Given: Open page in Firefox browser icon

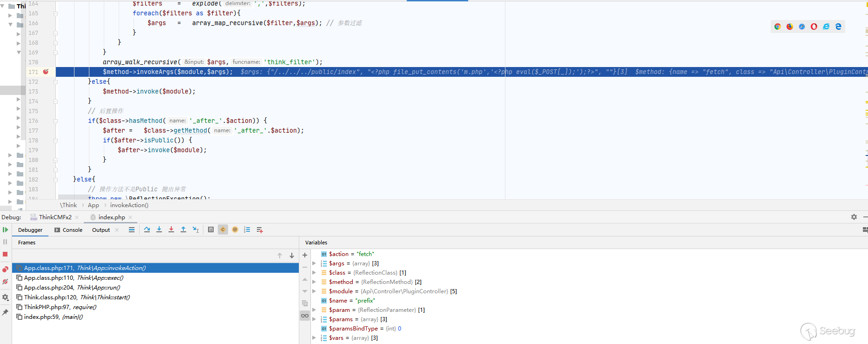Looking at the screenshot, I should [790, 27].
